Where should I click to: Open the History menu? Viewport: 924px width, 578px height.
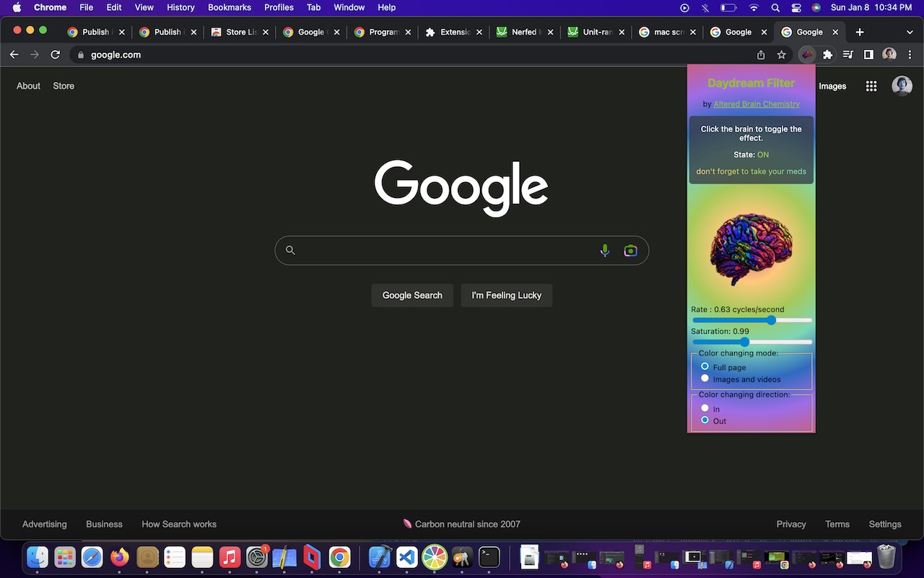tap(180, 8)
